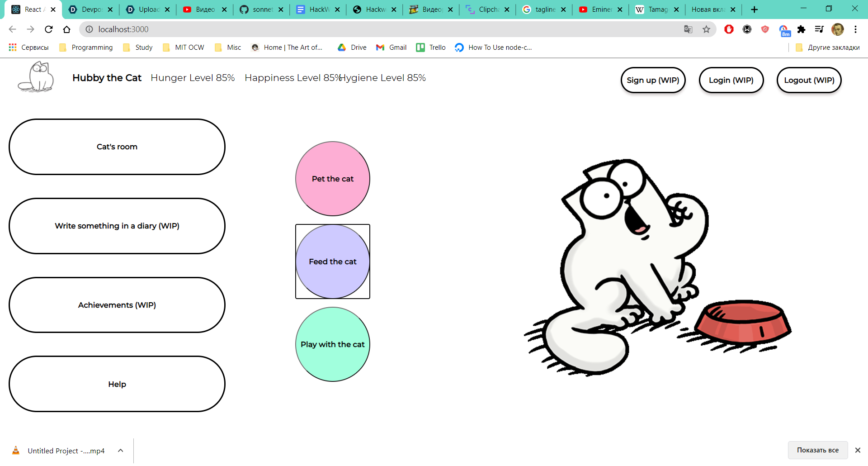
Task: Click the black round W extension icon
Action: (747, 29)
